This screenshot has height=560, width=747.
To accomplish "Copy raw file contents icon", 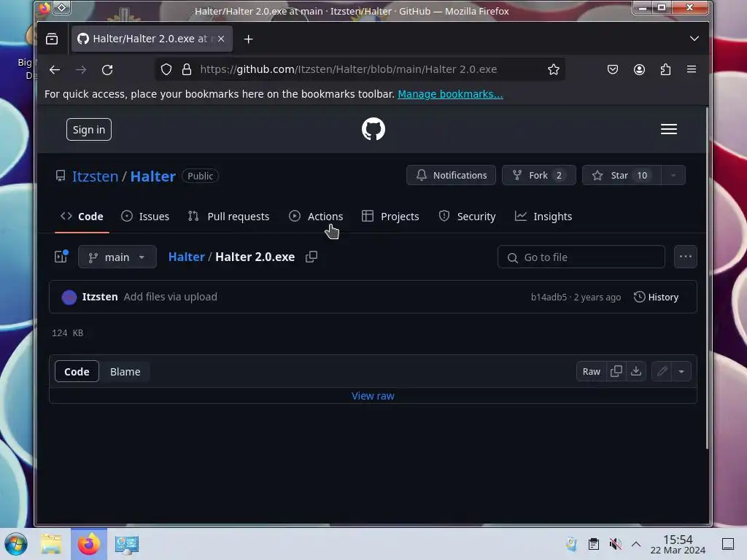I will point(616,371).
